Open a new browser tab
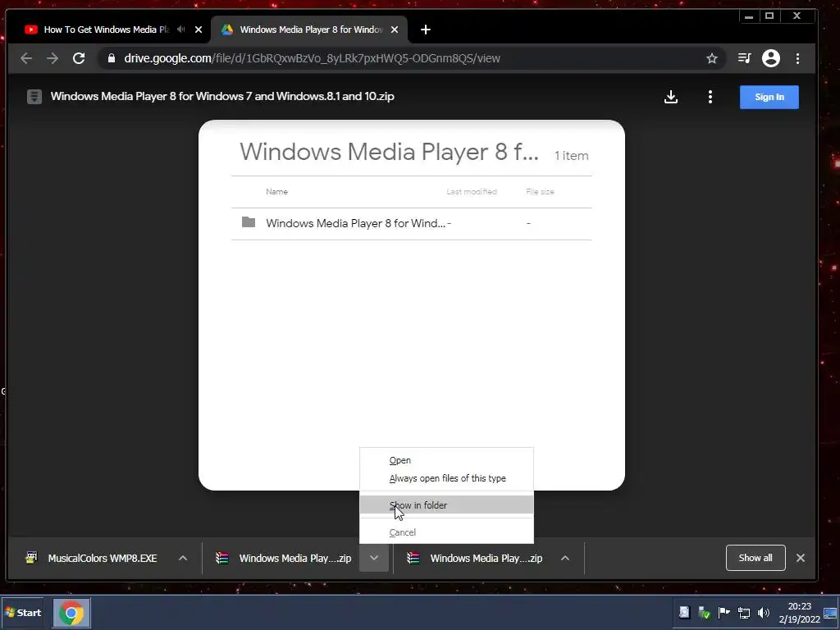The height and width of the screenshot is (630, 840). pyautogui.click(x=426, y=30)
